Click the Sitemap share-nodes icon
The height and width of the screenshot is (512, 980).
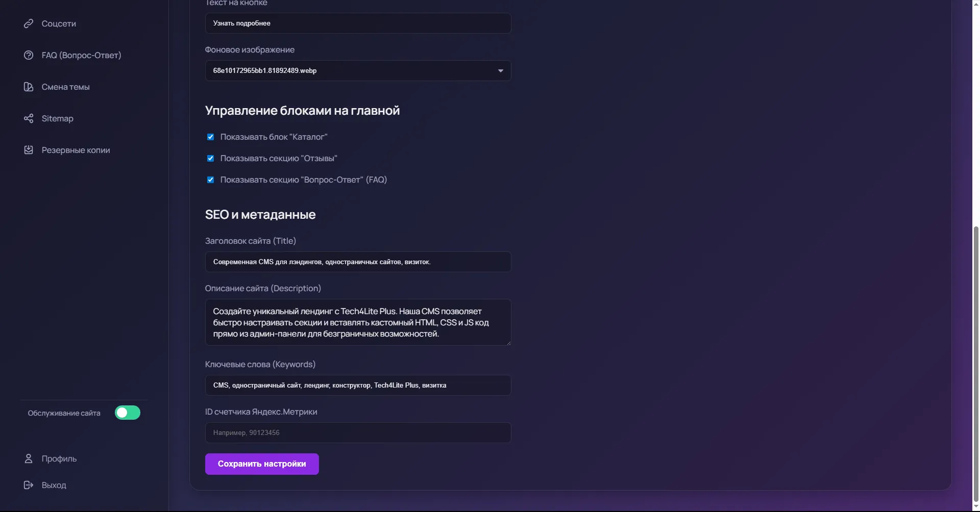tap(29, 118)
